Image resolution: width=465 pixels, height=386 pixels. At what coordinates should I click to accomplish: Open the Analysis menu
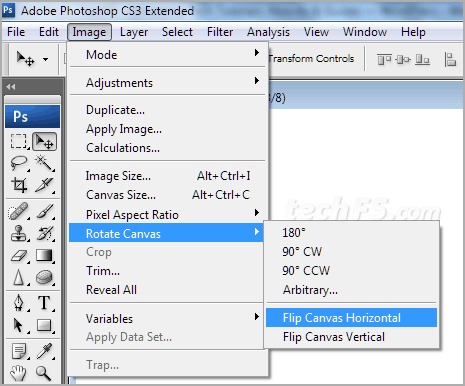pos(268,32)
